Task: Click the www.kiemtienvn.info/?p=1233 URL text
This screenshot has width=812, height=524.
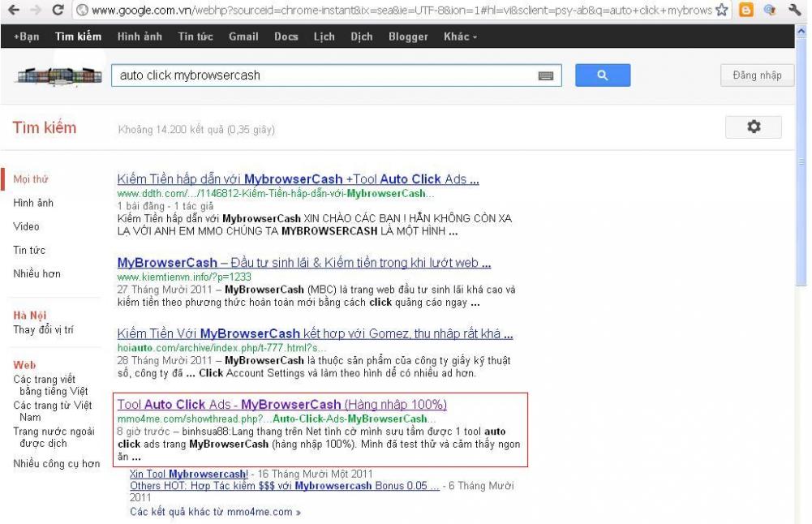Action: [x=184, y=277]
